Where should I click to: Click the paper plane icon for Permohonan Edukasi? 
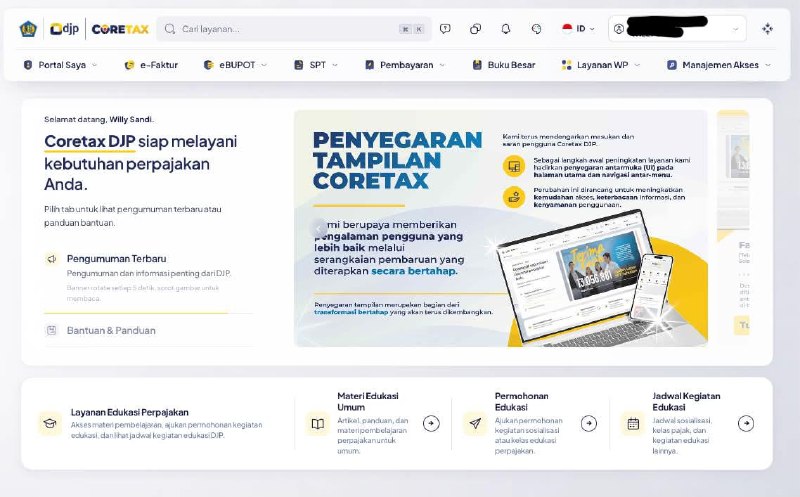[x=475, y=424]
